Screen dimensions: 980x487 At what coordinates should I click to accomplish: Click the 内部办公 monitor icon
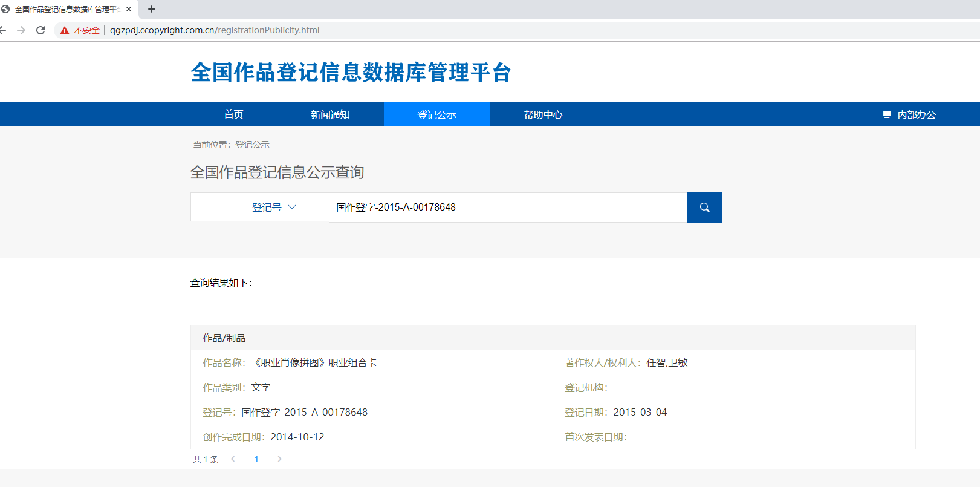[887, 114]
